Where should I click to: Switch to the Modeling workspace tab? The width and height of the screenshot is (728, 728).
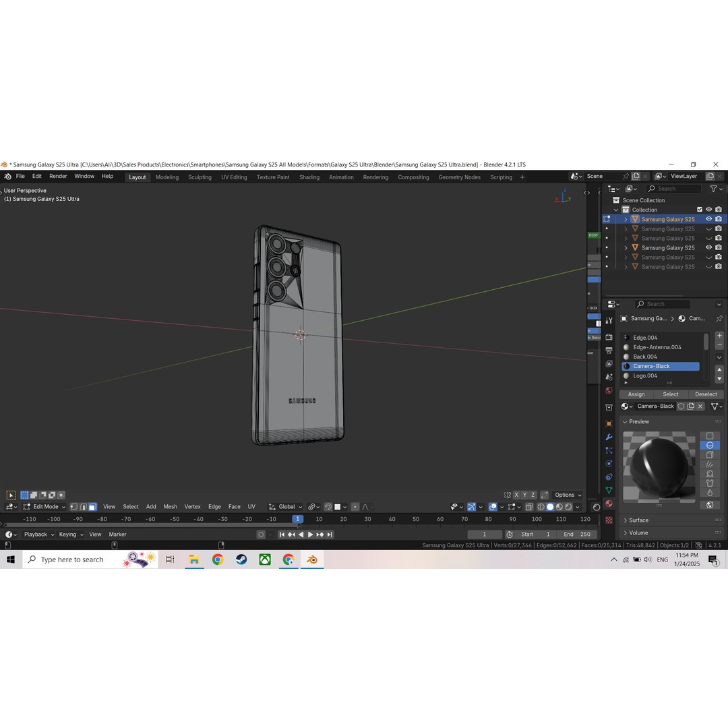(x=166, y=177)
